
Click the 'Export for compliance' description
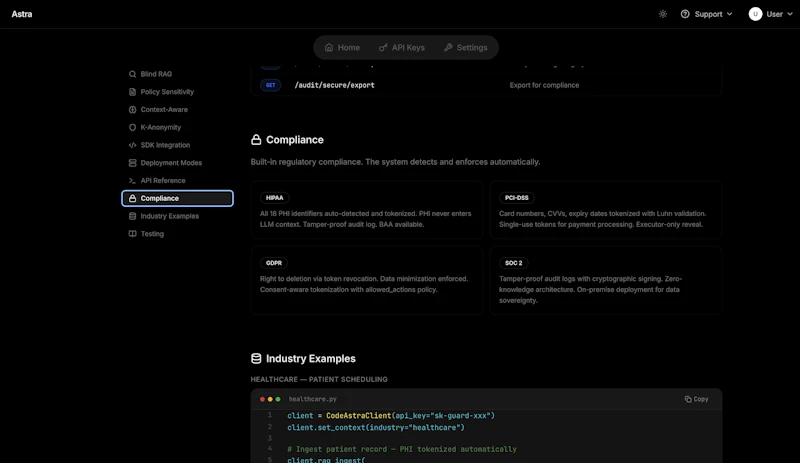tap(544, 85)
